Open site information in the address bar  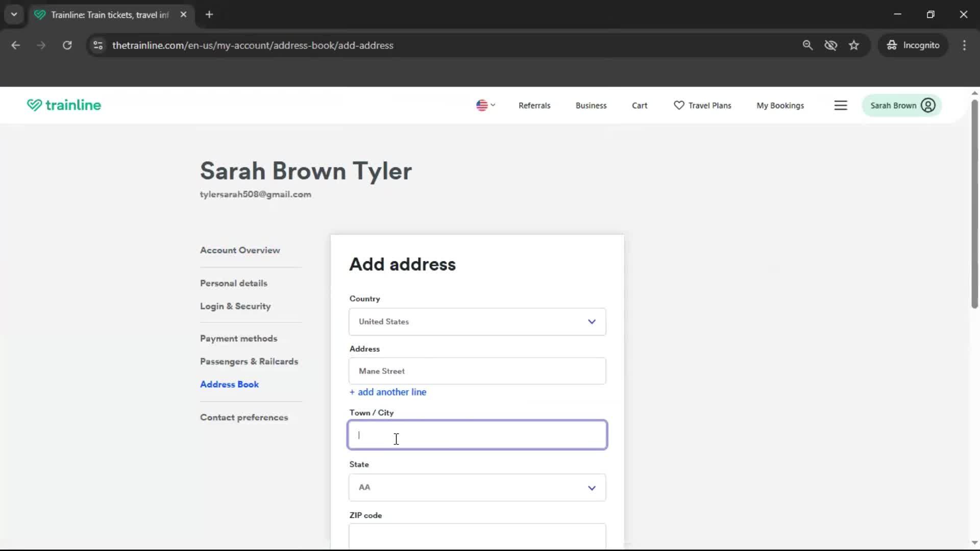point(98,45)
